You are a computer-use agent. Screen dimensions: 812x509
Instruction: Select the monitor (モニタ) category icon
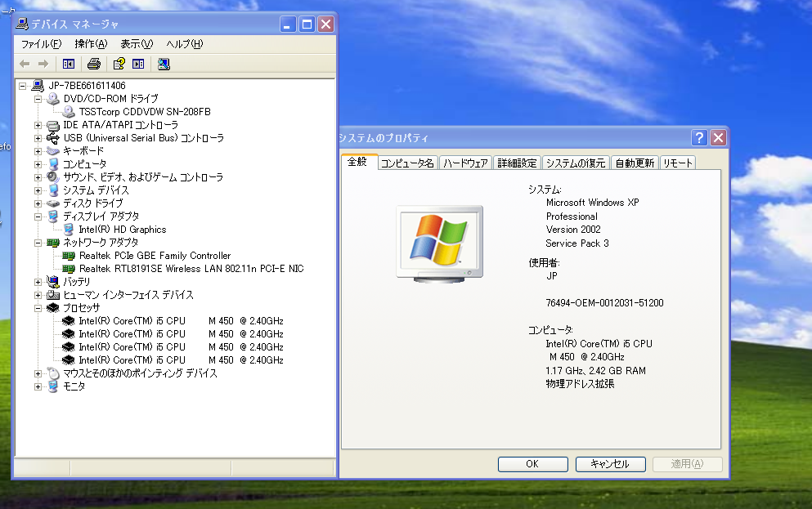coord(53,386)
